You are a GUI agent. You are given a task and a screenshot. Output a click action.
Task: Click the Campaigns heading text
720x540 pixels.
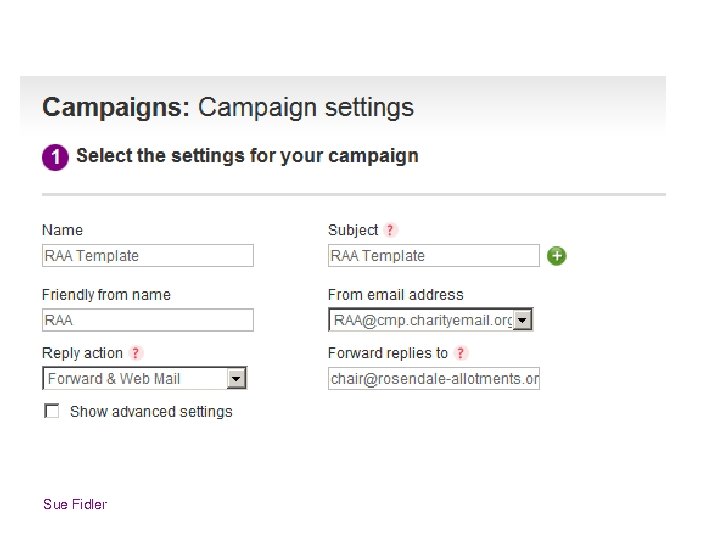(115, 108)
